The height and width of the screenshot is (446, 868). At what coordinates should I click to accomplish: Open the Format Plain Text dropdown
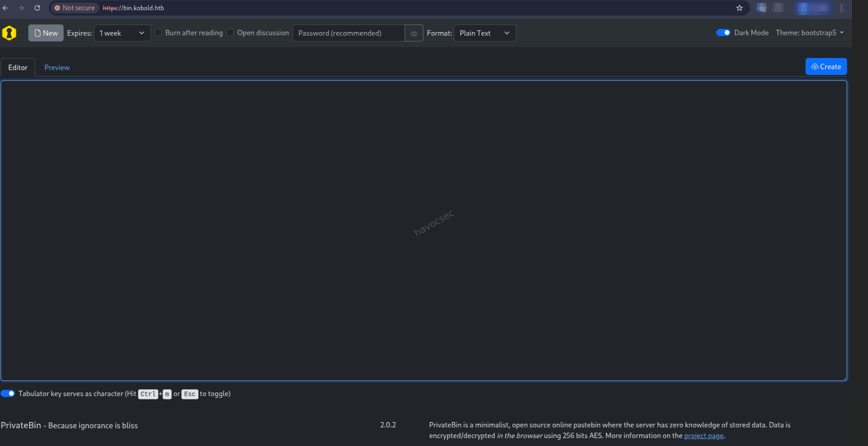485,33
